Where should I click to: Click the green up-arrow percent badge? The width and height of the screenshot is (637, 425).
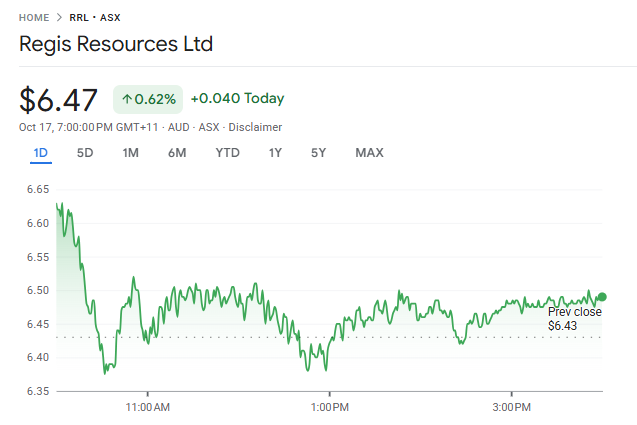coord(148,99)
